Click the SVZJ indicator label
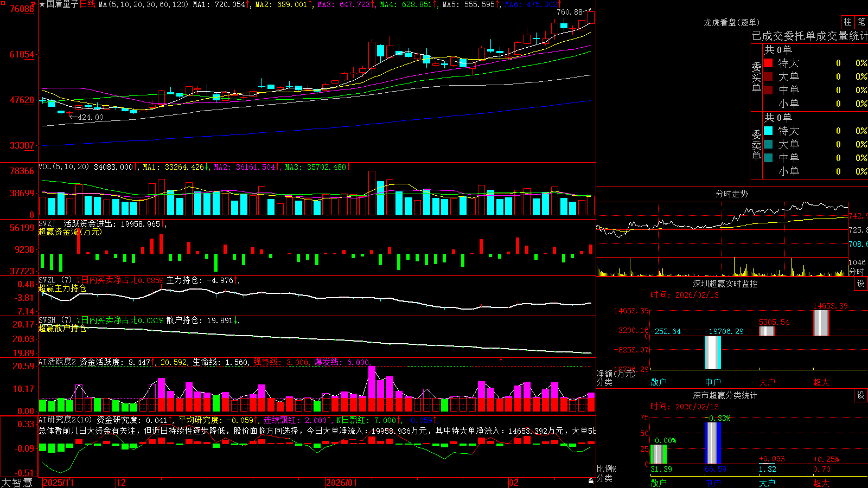868x488 pixels. pyautogui.click(x=47, y=223)
